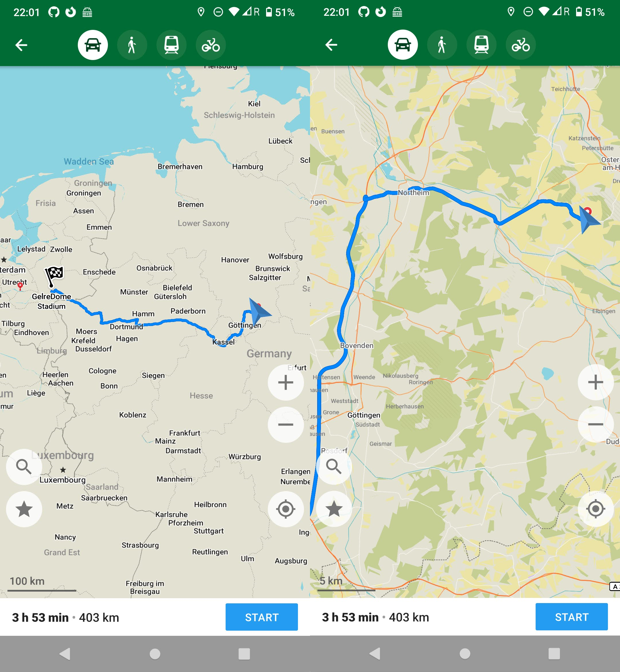Navigate back using the arrow icon

pyautogui.click(x=21, y=45)
